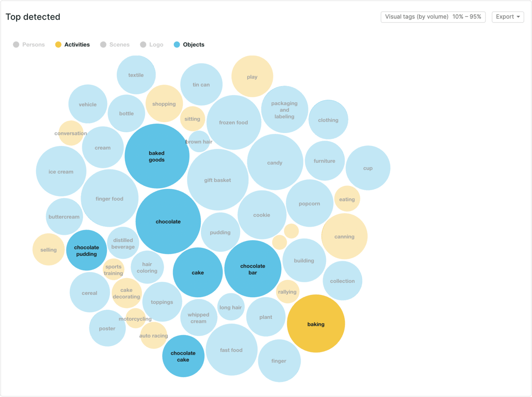Select the baked goods bubble
The width and height of the screenshot is (532, 397).
[x=157, y=156]
